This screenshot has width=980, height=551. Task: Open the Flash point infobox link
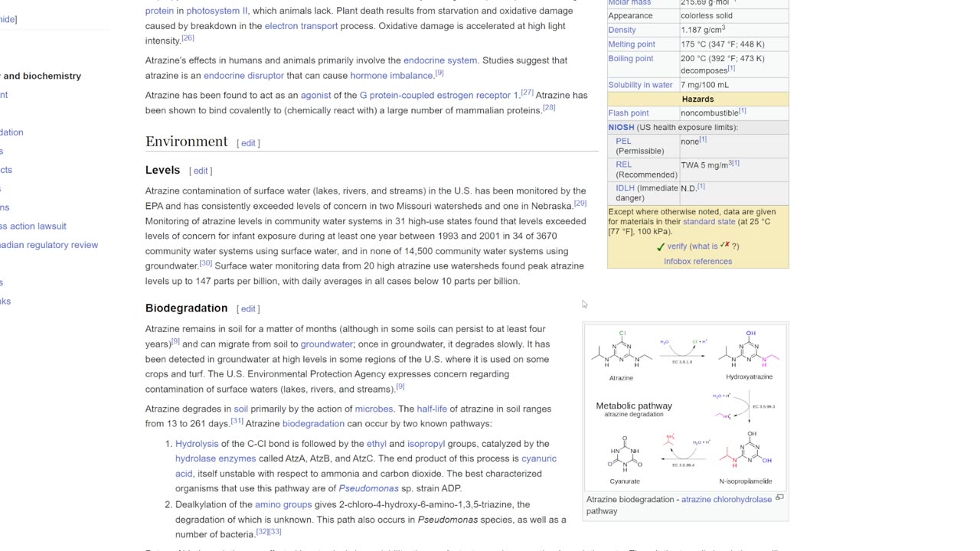tap(629, 113)
